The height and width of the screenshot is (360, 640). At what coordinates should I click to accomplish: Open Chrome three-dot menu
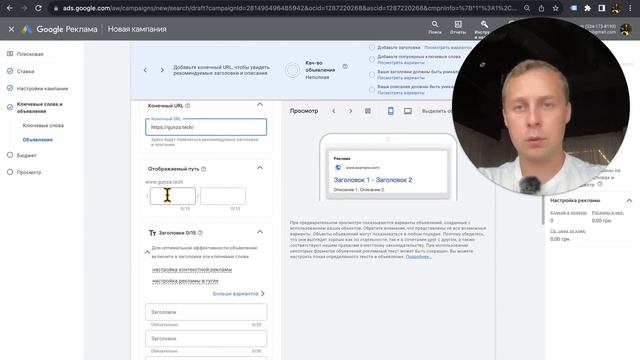(630, 8)
